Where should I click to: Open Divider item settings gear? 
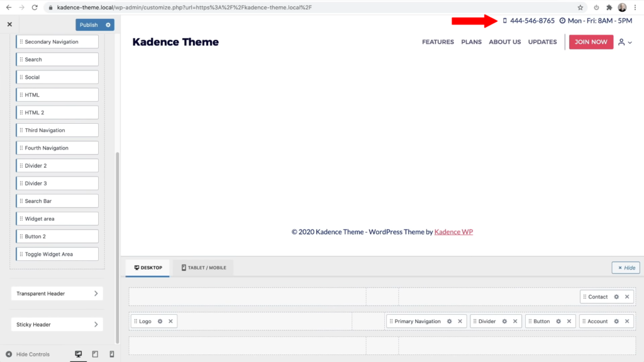tap(504, 321)
